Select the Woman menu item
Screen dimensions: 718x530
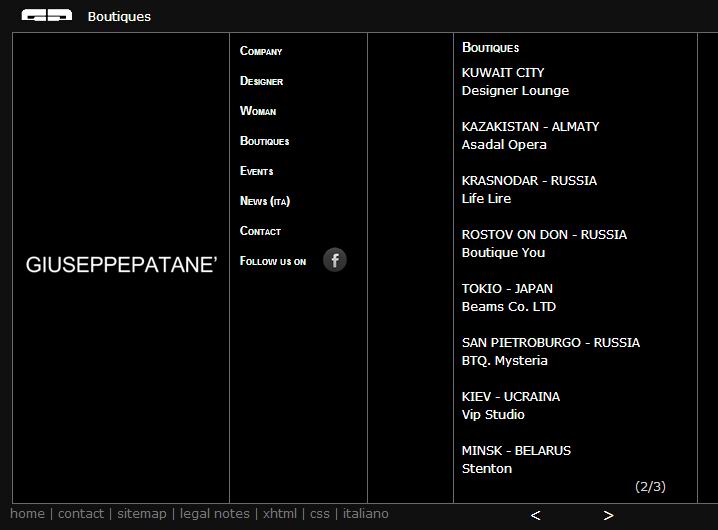click(x=258, y=111)
